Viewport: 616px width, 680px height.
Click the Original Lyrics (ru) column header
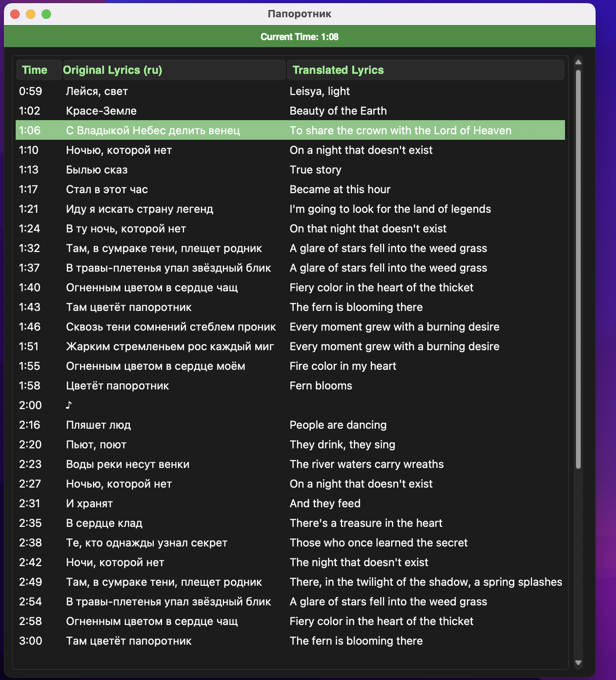pos(174,70)
